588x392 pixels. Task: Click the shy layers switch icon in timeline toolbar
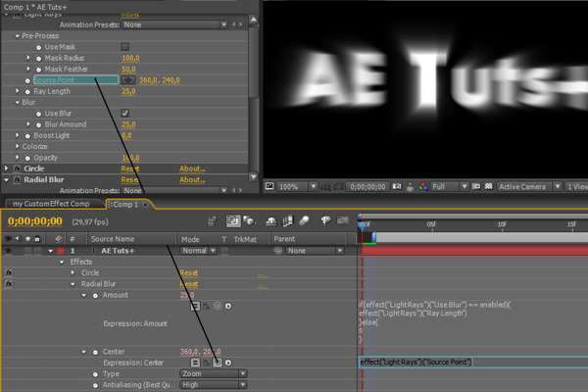[x=270, y=221]
